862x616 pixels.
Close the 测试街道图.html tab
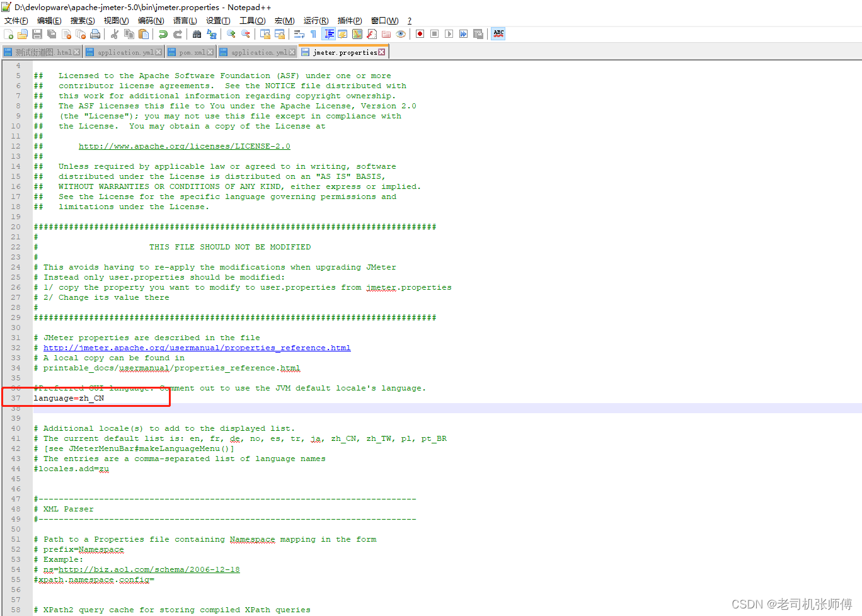click(x=77, y=52)
